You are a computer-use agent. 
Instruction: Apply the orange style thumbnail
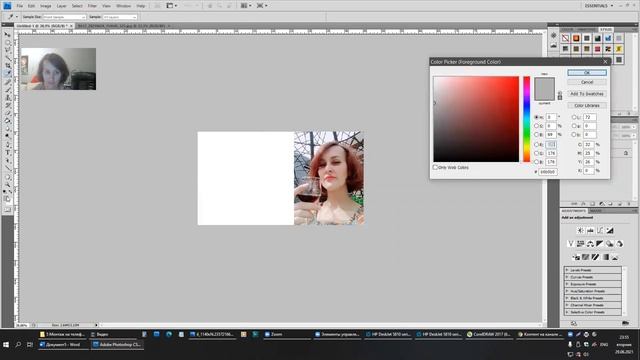tap(576, 38)
